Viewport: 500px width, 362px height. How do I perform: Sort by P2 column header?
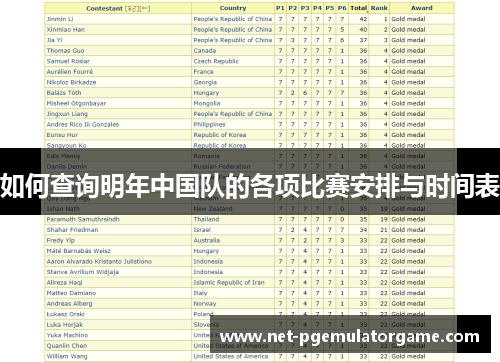(292, 8)
